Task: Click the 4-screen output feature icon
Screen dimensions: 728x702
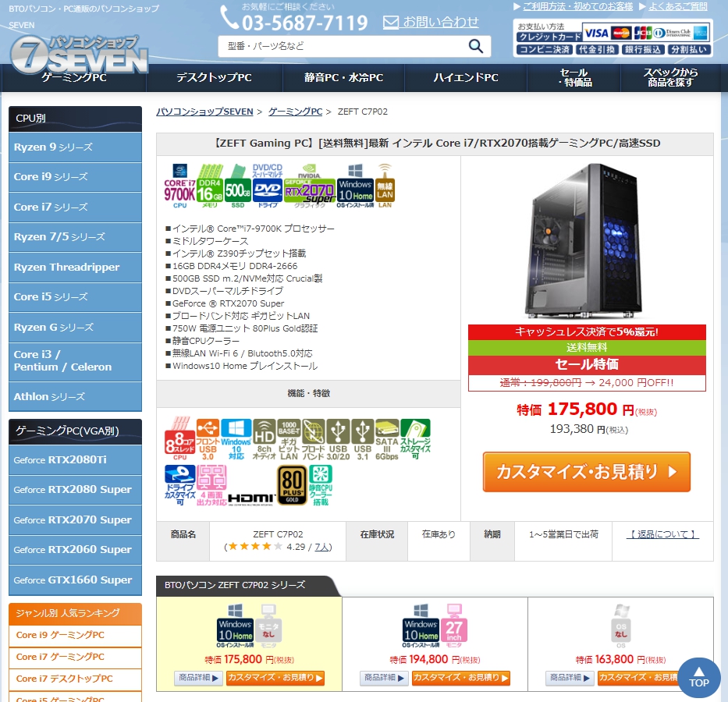Action: point(211,485)
